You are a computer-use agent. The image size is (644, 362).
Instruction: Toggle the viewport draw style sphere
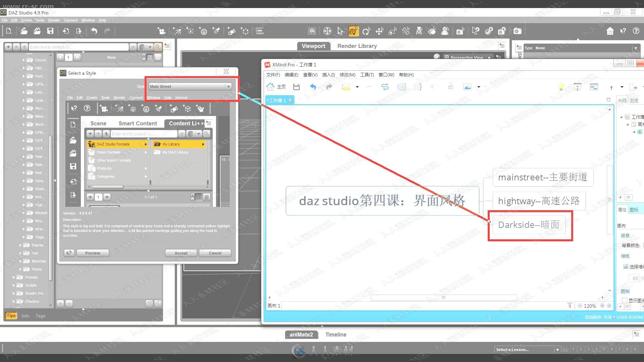tap(436, 57)
